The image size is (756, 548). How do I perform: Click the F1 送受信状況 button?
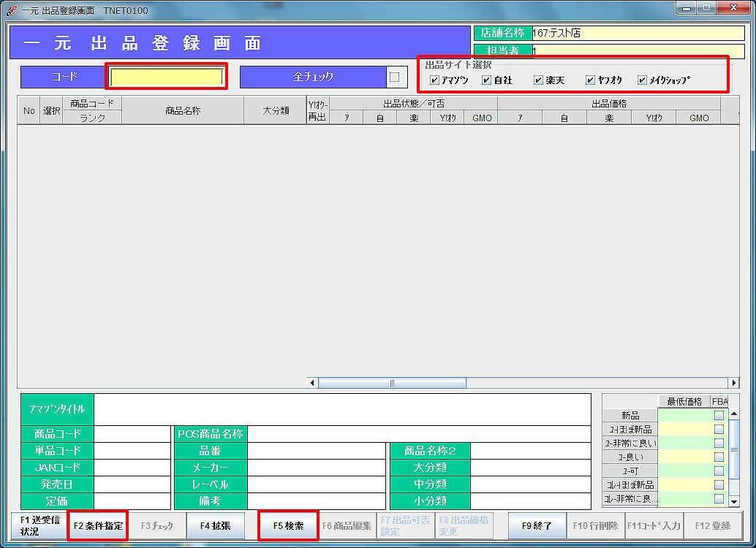(x=39, y=525)
